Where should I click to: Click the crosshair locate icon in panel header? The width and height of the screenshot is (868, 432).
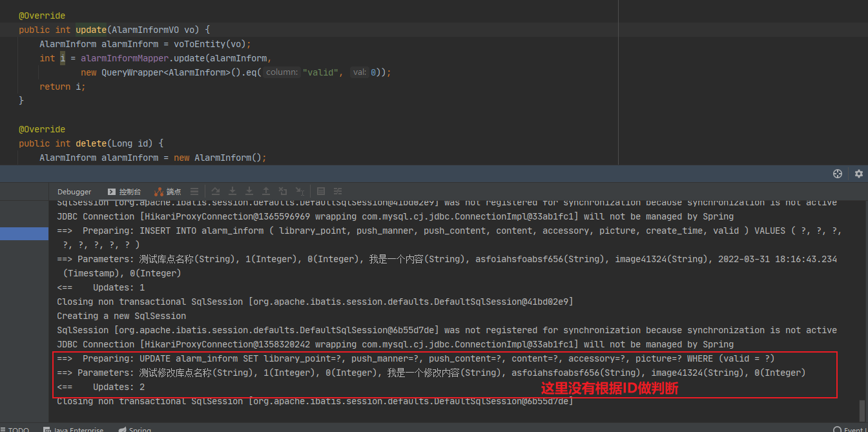[838, 174]
